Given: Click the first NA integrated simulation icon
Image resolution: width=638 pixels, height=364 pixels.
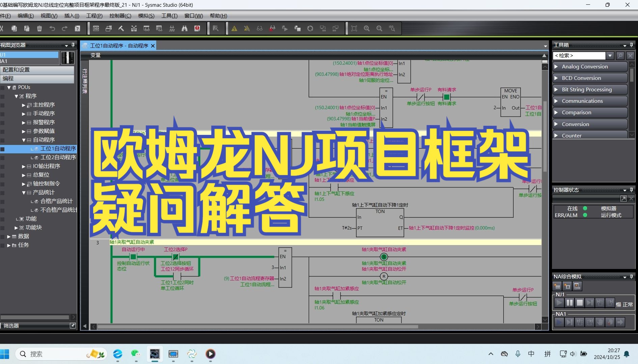Looking at the screenshot, I should point(557,286).
